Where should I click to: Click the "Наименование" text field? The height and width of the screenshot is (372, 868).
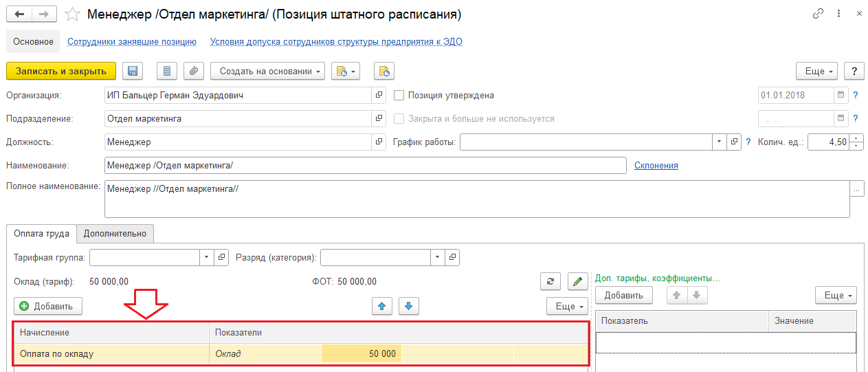coord(365,166)
